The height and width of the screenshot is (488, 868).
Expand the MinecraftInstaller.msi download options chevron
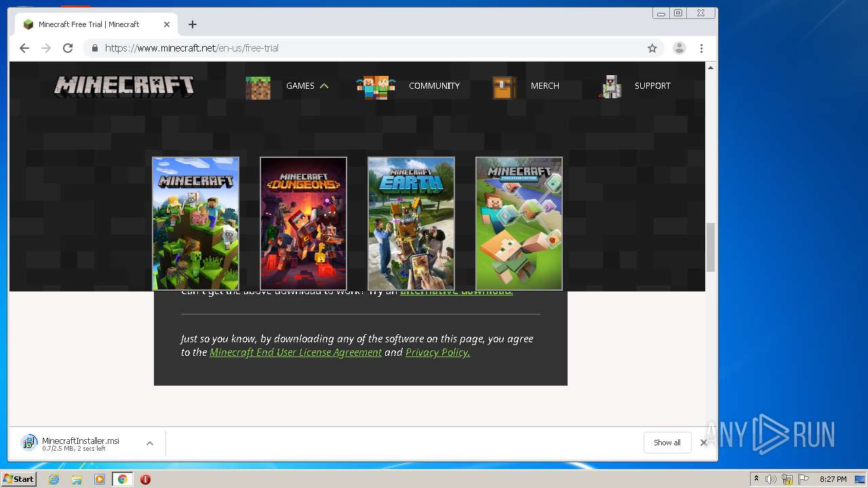(150, 443)
